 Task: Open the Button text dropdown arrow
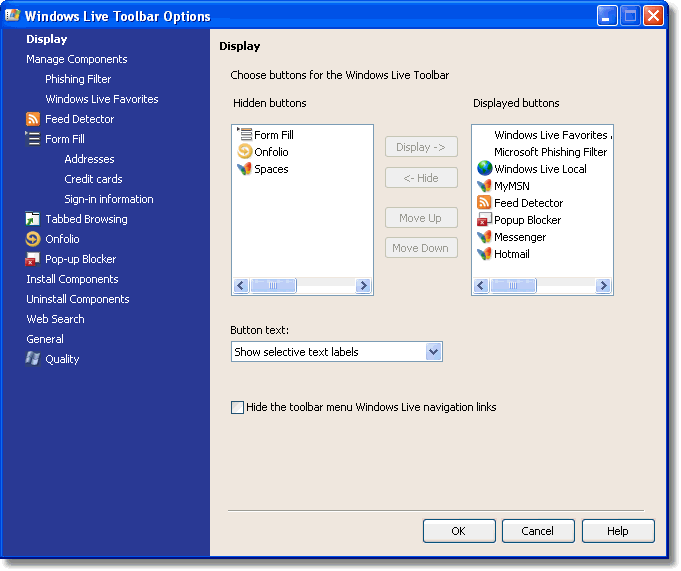coord(433,352)
